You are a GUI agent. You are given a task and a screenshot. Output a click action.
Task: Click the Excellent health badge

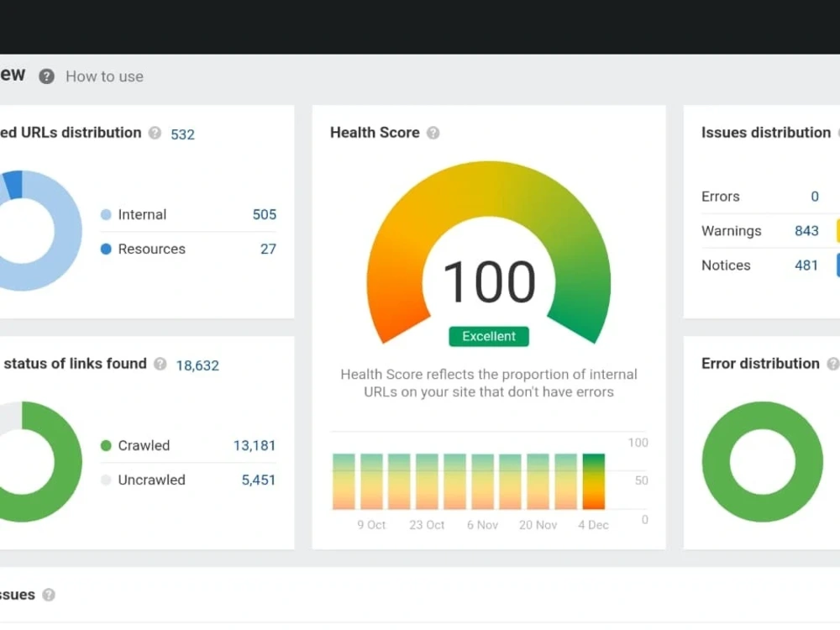[x=489, y=337]
